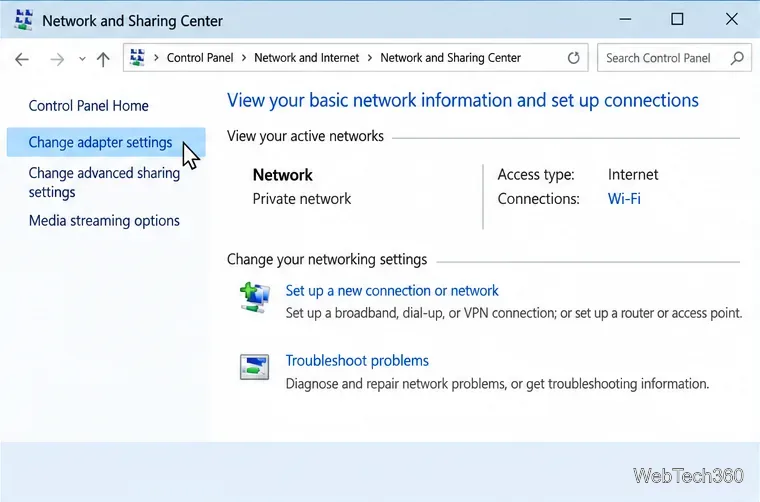This screenshot has height=502, width=760.
Task: Open the Wi-Fi connection status
Action: [624, 199]
